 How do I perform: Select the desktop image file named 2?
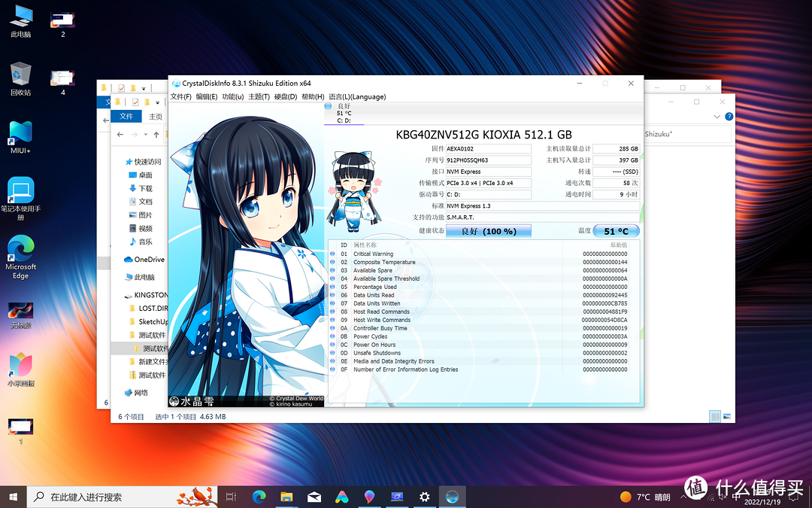[62, 23]
